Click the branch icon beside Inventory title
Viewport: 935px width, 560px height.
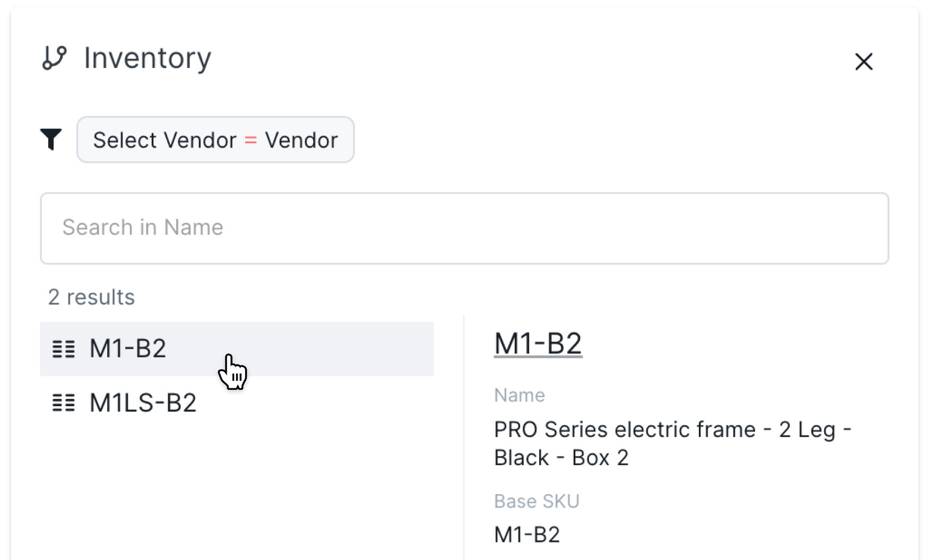point(54,58)
